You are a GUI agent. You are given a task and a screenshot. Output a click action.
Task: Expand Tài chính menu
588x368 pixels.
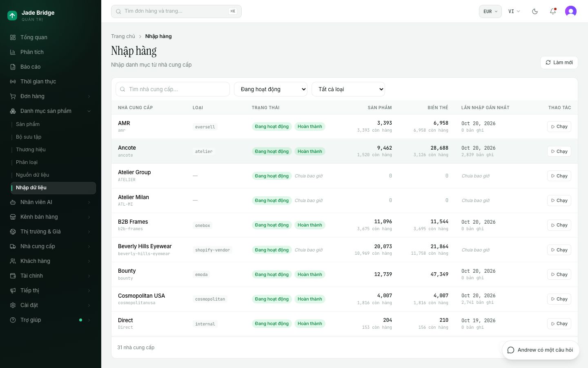tap(51, 276)
